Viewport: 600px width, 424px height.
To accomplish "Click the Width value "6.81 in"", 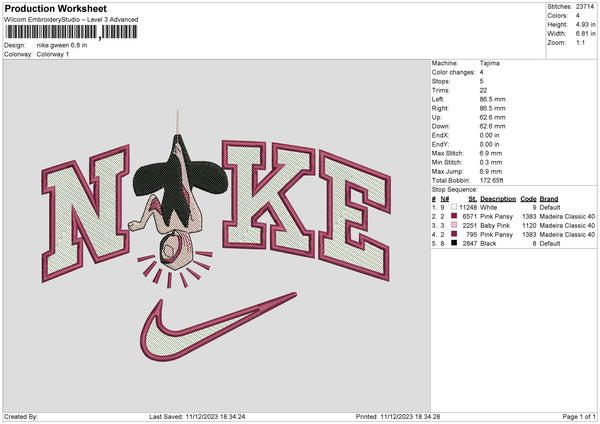I will coord(585,34).
